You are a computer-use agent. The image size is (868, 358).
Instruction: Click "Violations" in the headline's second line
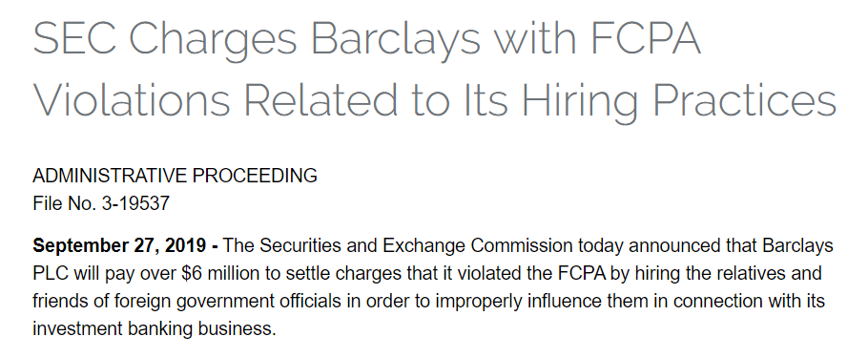(x=132, y=99)
